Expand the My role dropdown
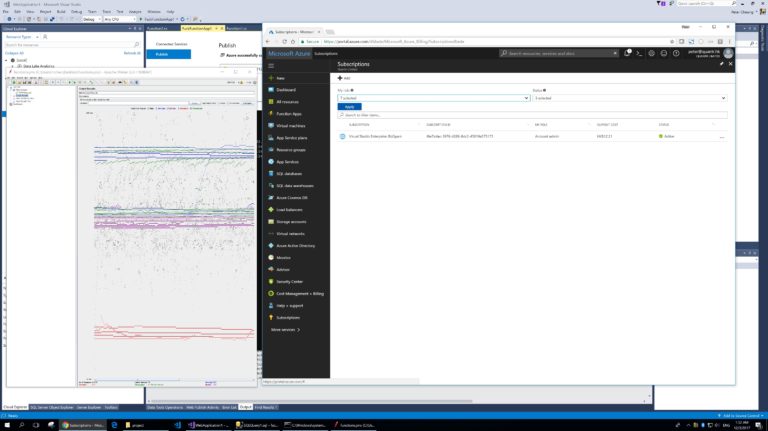This screenshot has height=431, width=768. (x=433, y=98)
